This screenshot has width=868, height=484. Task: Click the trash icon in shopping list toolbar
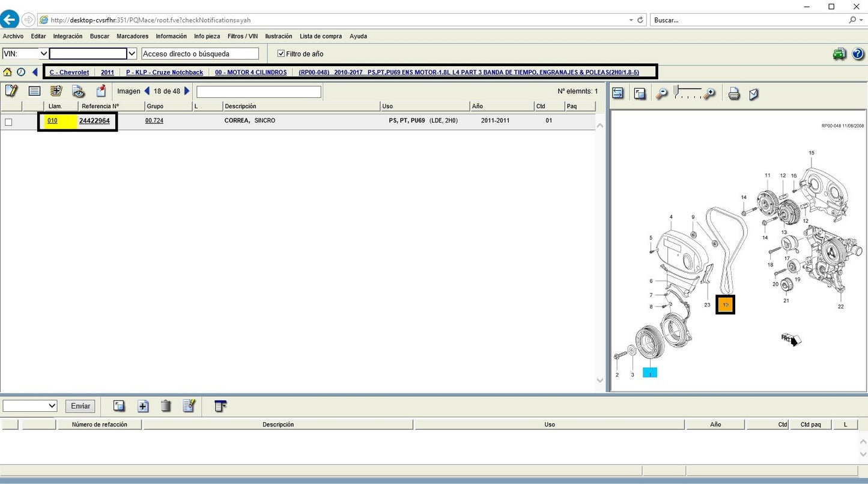166,406
